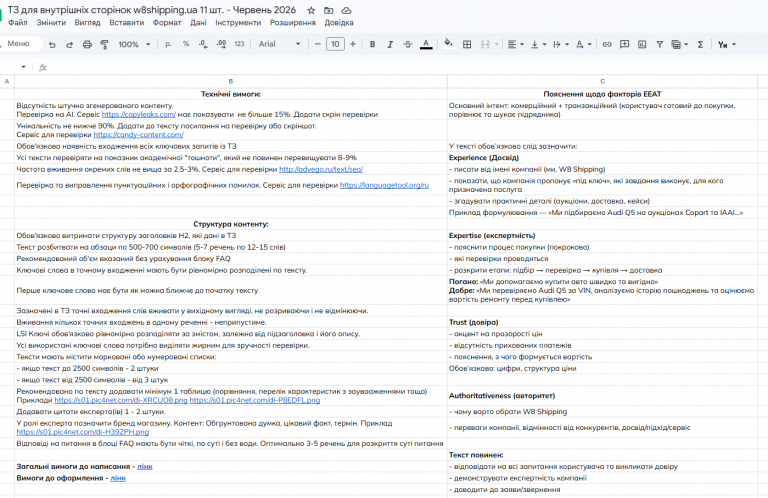Open the zoom 100% dropdown
Screen dimensions: 768x498
click(134, 45)
